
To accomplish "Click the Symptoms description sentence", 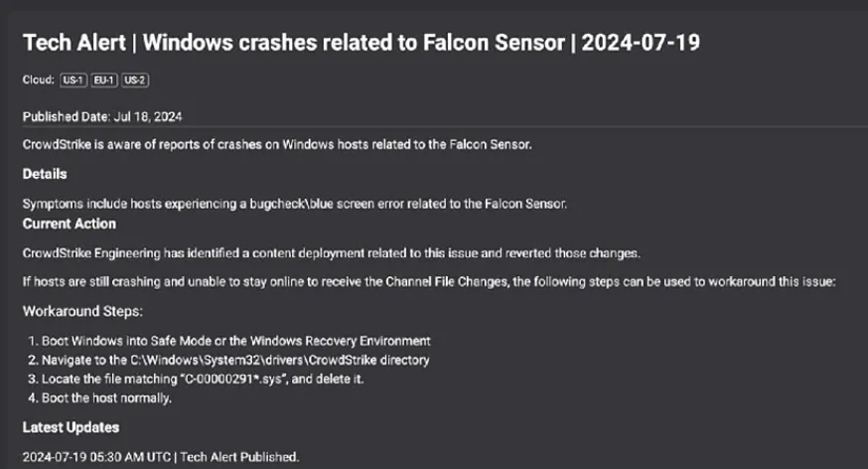I will click(295, 204).
